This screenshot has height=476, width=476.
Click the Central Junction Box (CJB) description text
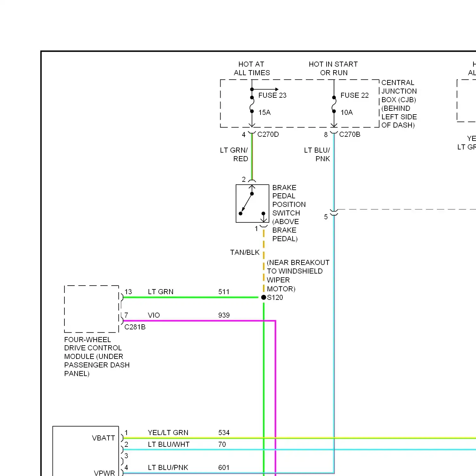pos(399,104)
